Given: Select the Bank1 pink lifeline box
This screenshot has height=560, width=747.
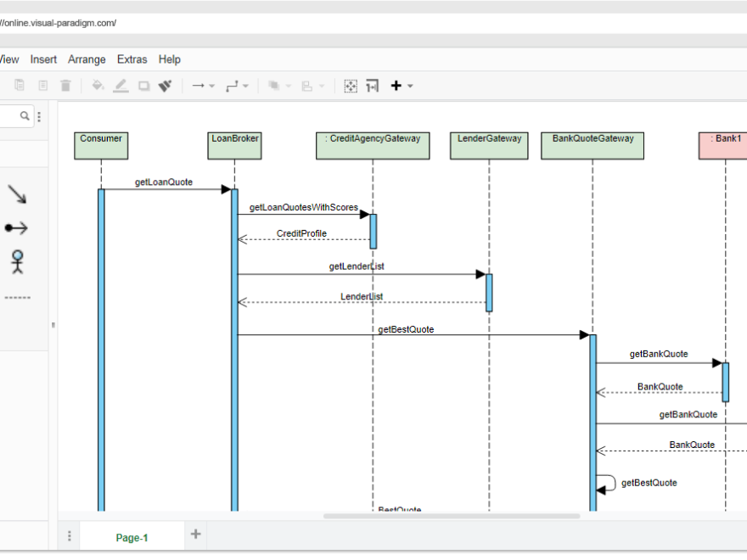Looking at the screenshot, I should pos(722,146).
